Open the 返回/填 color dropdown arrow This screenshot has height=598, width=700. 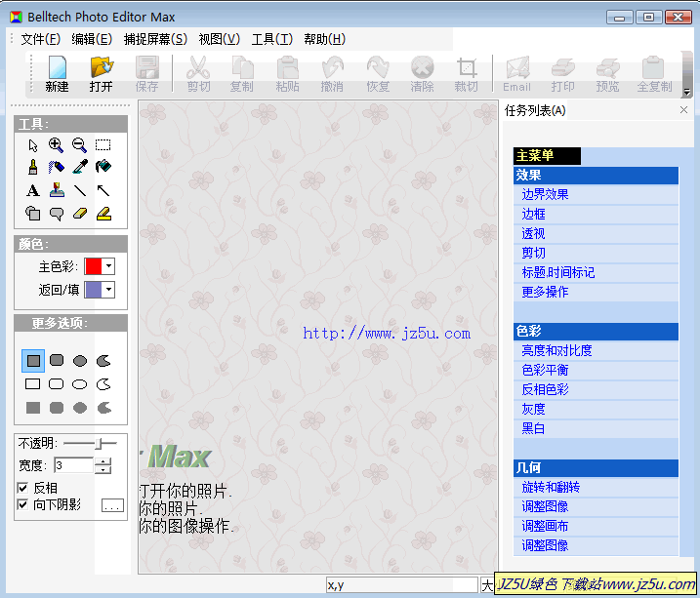click(108, 290)
